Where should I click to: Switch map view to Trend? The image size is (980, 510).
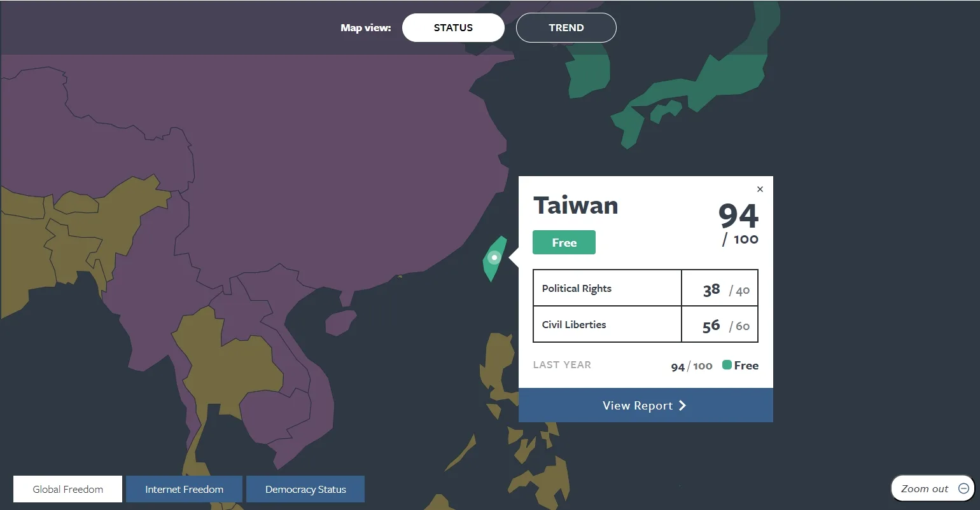(x=566, y=28)
